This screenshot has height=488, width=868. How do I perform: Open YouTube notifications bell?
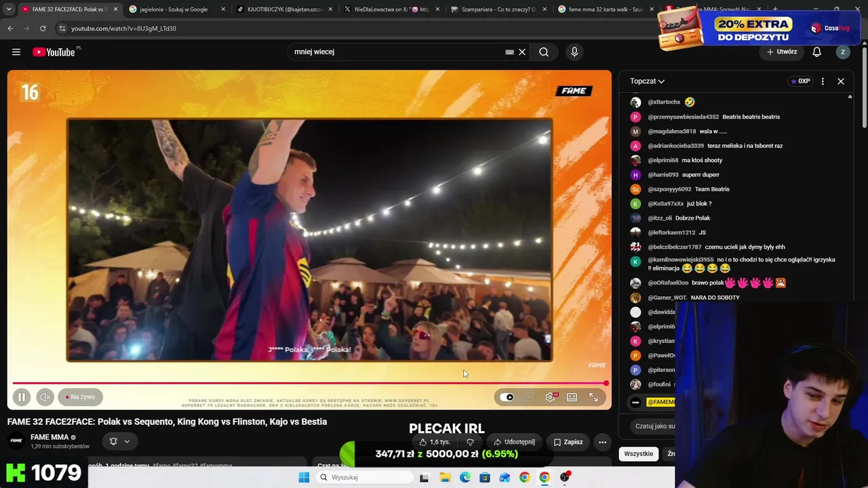tap(817, 52)
